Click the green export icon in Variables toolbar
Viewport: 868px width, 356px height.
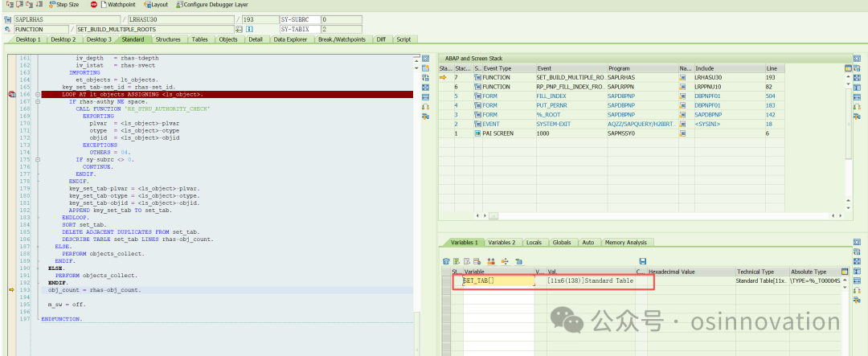click(518, 260)
